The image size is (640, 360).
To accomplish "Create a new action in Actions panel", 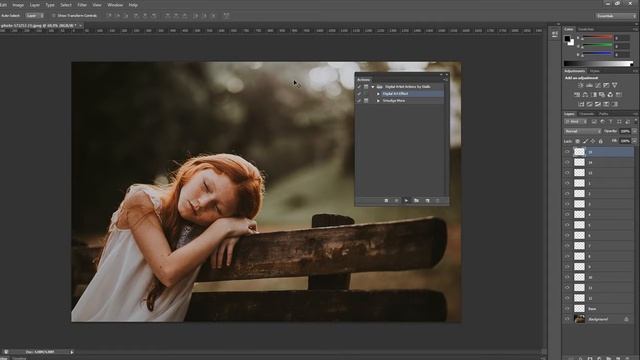I will tap(427, 200).
